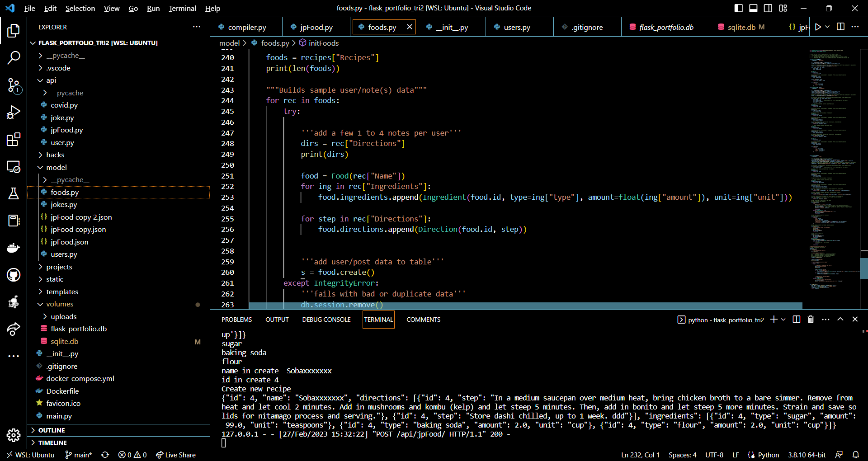Split the editor to the right
This screenshot has height=461, width=868.
tap(840, 27)
